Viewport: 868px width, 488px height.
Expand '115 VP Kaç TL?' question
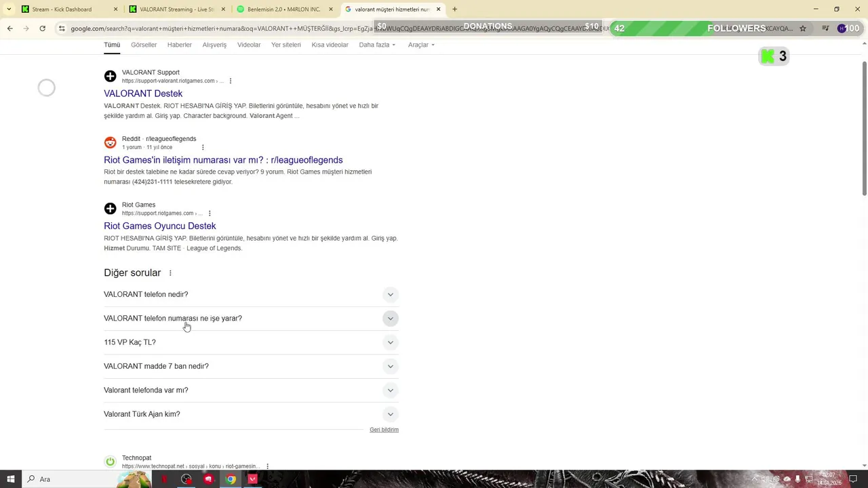(251, 342)
